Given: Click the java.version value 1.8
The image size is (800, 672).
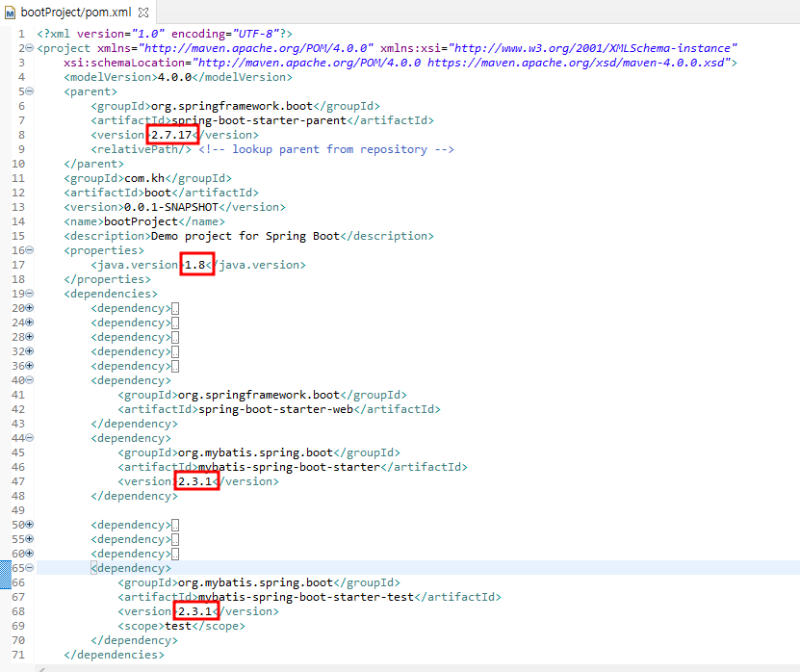Looking at the screenshot, I should click(x=194, y=265).
